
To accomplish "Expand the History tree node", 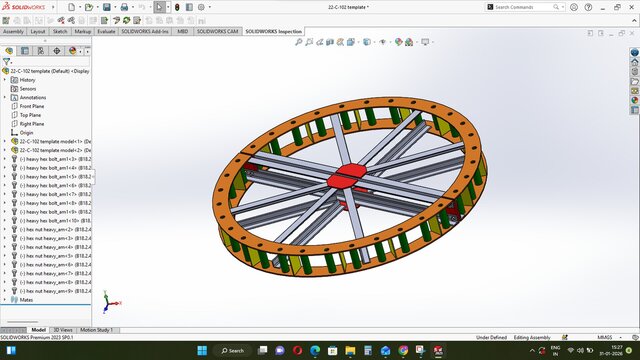I will 5,80.
